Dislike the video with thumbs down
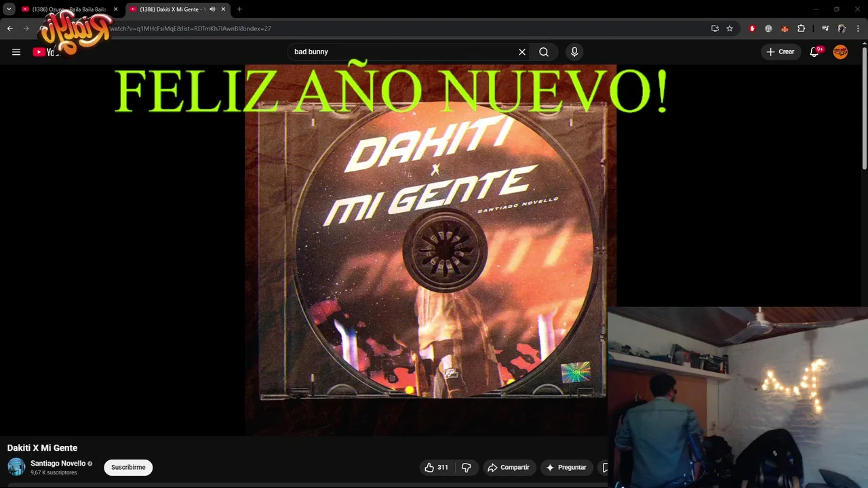868x488 pixels. pos(466,467)
